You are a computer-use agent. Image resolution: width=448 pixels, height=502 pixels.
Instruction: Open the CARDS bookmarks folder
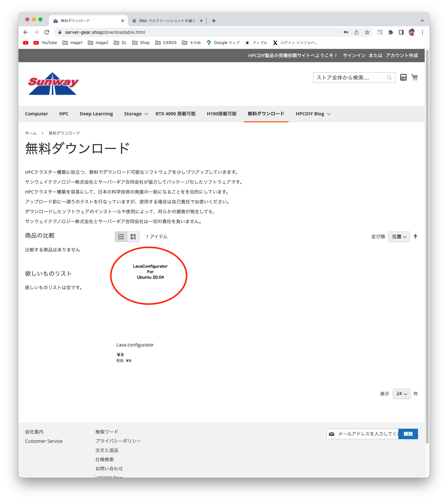pyautogui.click(x=166, y=43)
